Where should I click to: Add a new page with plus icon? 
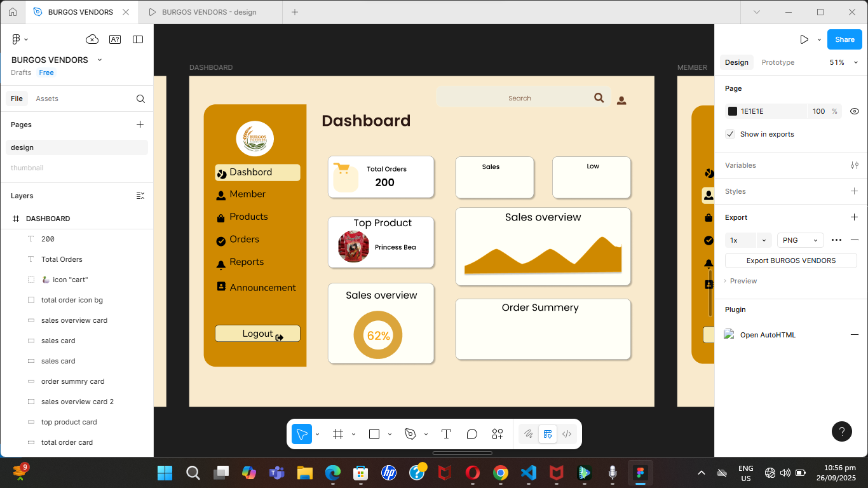tap(140, 125)
